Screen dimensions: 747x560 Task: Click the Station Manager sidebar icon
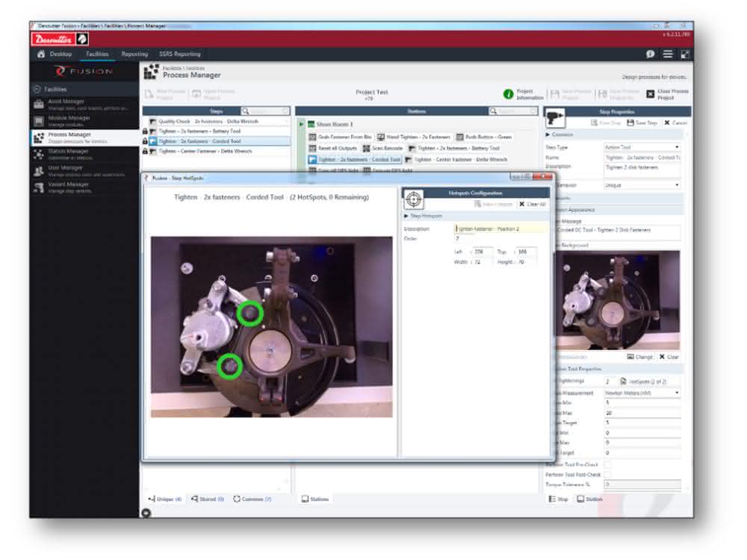[39, 155]
